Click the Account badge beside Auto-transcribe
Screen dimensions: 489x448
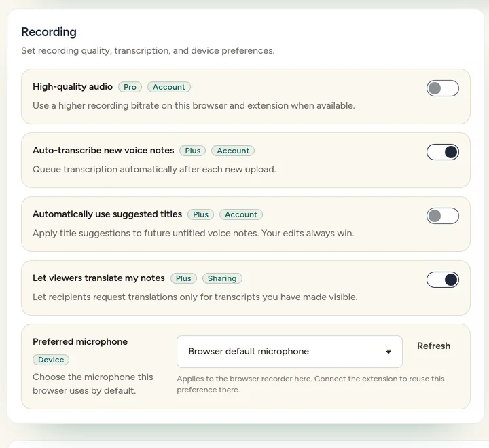[x=233, y=151]
